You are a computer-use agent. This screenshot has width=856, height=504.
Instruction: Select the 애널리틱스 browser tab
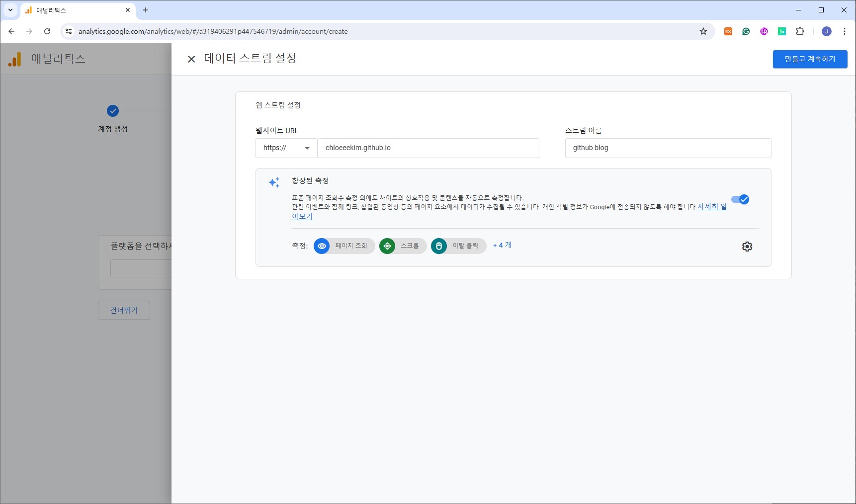coord(78,10)
